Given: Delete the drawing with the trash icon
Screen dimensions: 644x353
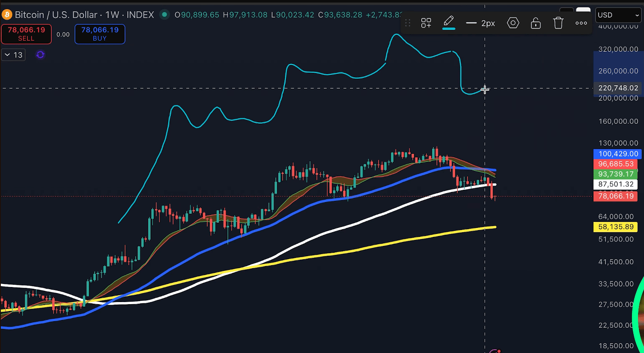Looking at the screenshot, I should click(x=558, y=23).
